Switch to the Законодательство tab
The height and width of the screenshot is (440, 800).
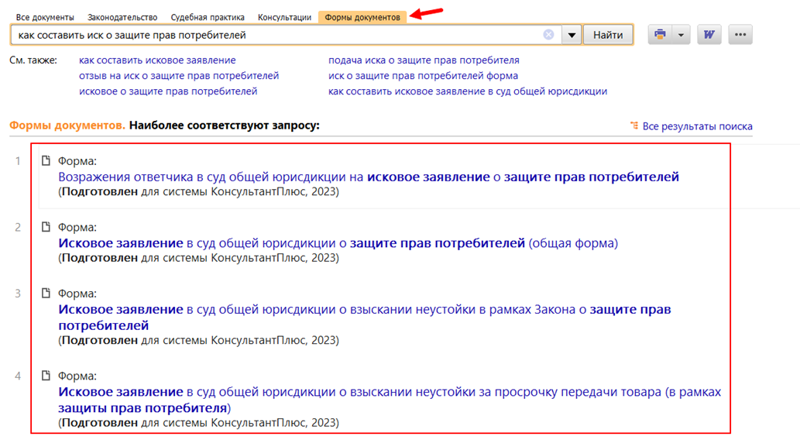(122, 17)
